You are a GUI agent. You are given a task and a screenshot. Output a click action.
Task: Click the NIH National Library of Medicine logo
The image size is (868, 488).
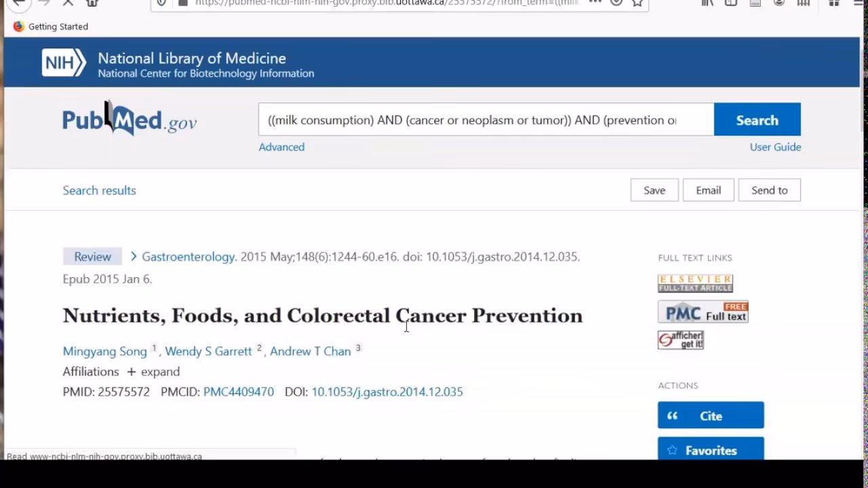(178, 64)
